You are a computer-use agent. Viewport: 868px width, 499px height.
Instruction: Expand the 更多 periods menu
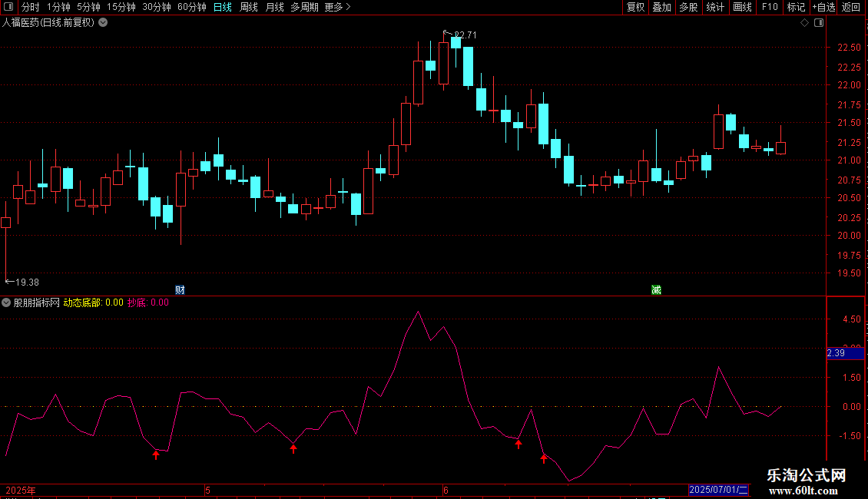click(337, 7)
